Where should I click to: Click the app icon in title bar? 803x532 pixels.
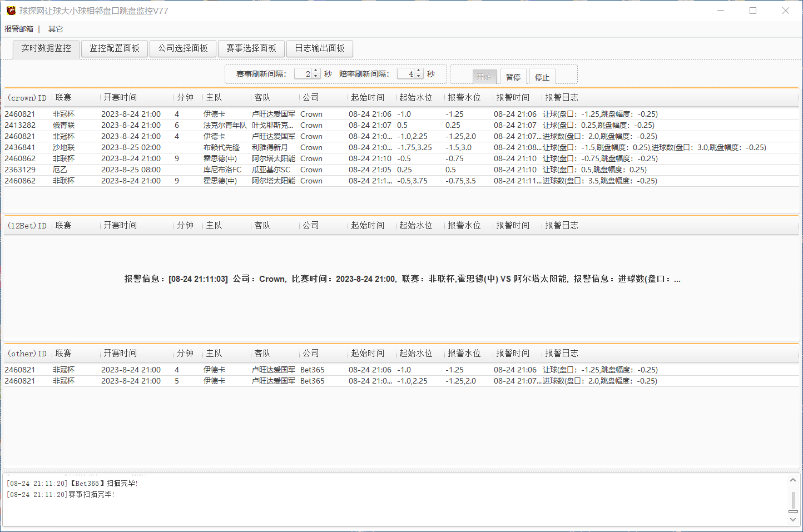click(x=11, y=11)
